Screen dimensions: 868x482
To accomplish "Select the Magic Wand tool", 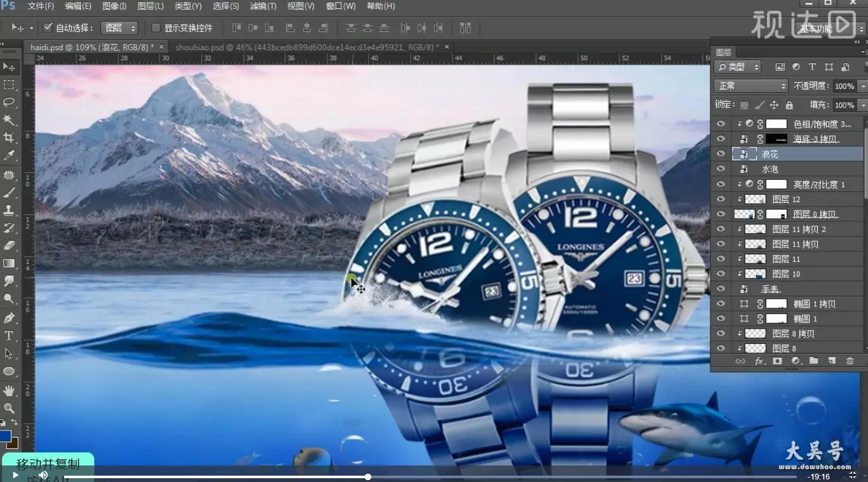I will click(x=9, y=120).
